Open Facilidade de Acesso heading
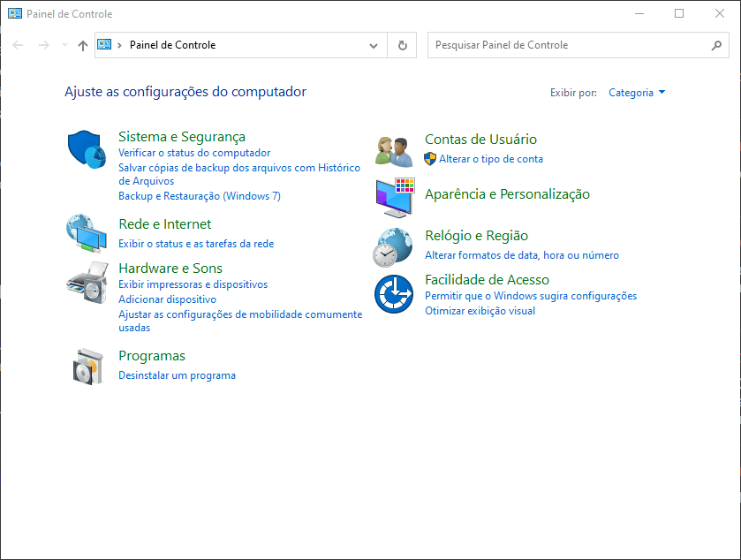 point(487,280)
